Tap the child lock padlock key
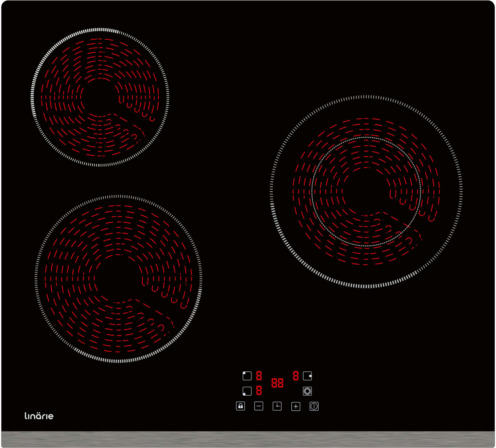Image resolution: width=496 pixels, height=448 pixels. coord(240,406)
